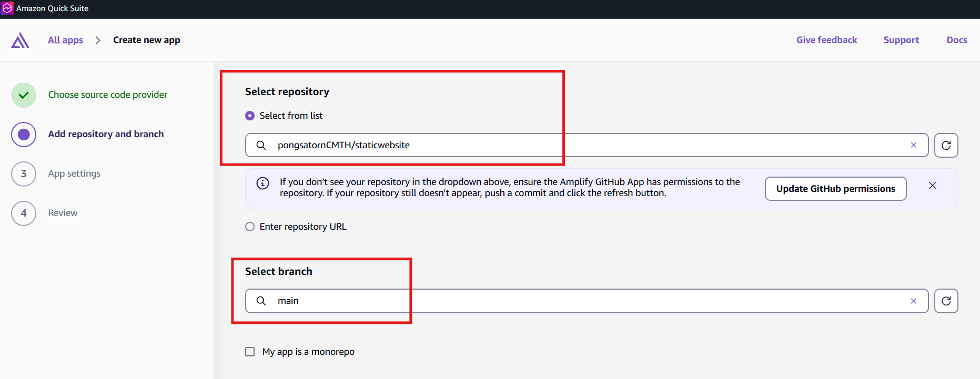Refresh the branch list
The width and height of the screenshot is (980, 379).
pos(946,301)
